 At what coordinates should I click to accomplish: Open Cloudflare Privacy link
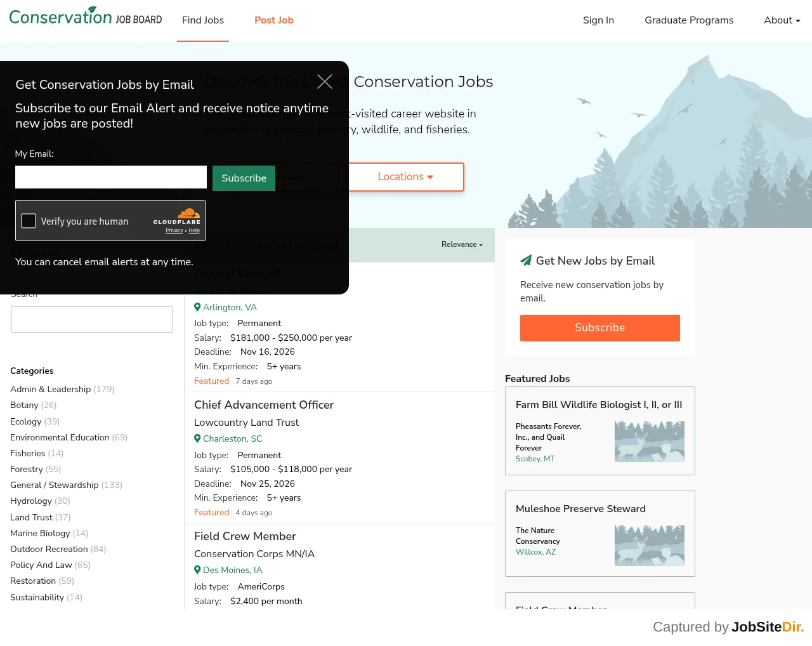click(x=174, y=230)
